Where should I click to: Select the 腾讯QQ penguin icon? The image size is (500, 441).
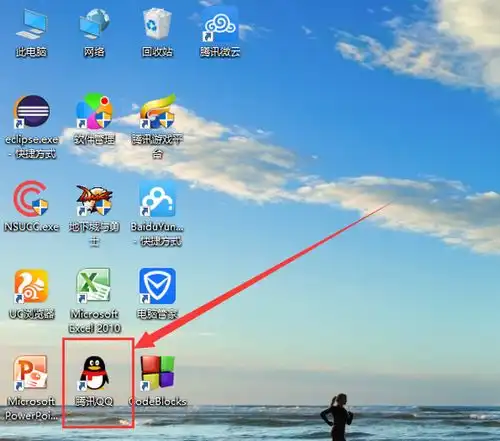pyautogui.click(x=94, y=373)
